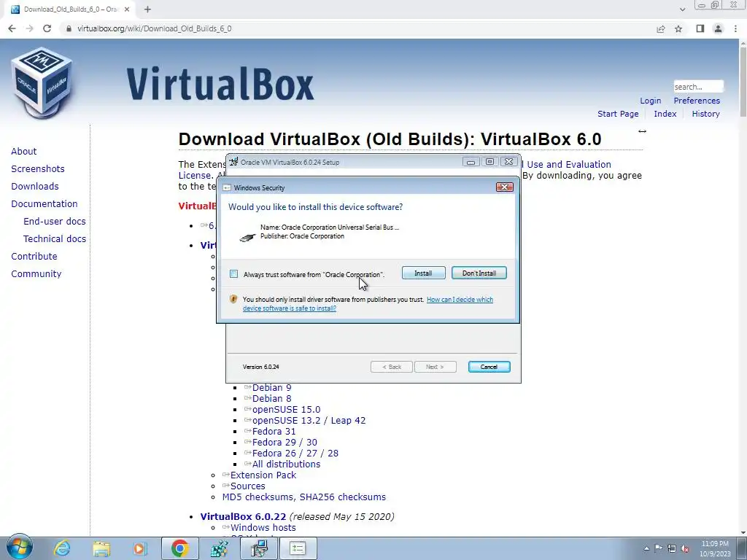
Task: Close the Download_Old_Builds_6_0 tab
Action: click(x=127, y=9)
